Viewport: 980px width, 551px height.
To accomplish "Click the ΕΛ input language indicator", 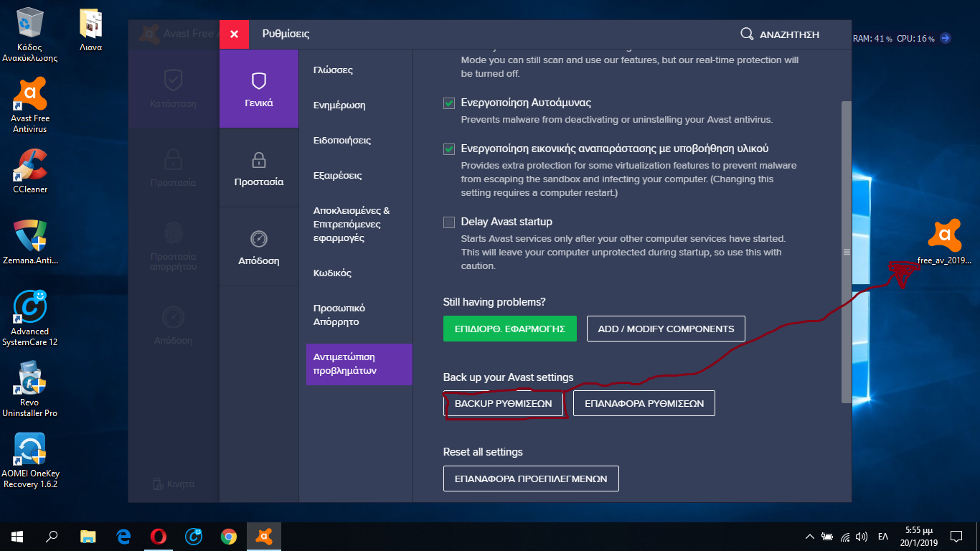I will click(x=883, y=536).
